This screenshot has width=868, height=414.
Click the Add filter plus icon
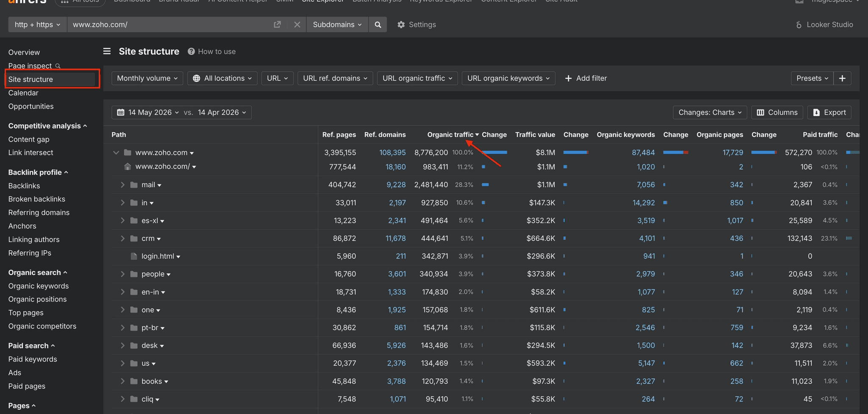[568, 78]
